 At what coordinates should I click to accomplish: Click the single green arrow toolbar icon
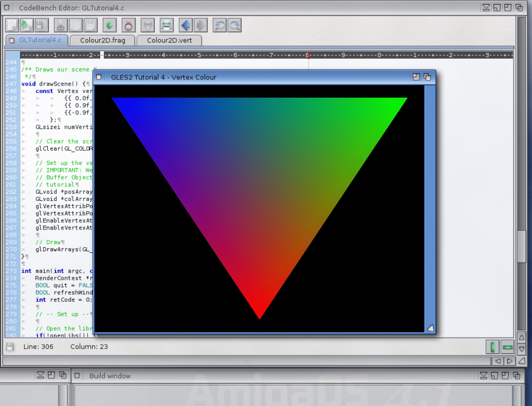(110, 25)
